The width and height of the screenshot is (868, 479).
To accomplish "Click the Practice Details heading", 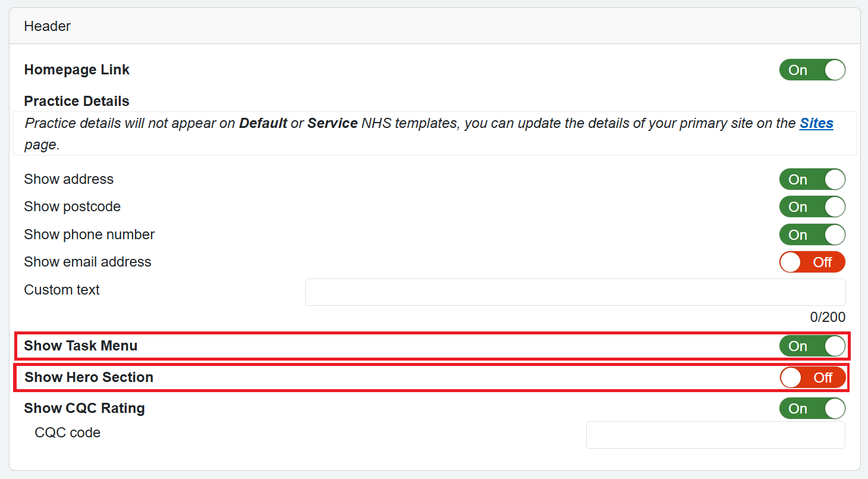I will (x=77, y=101).
